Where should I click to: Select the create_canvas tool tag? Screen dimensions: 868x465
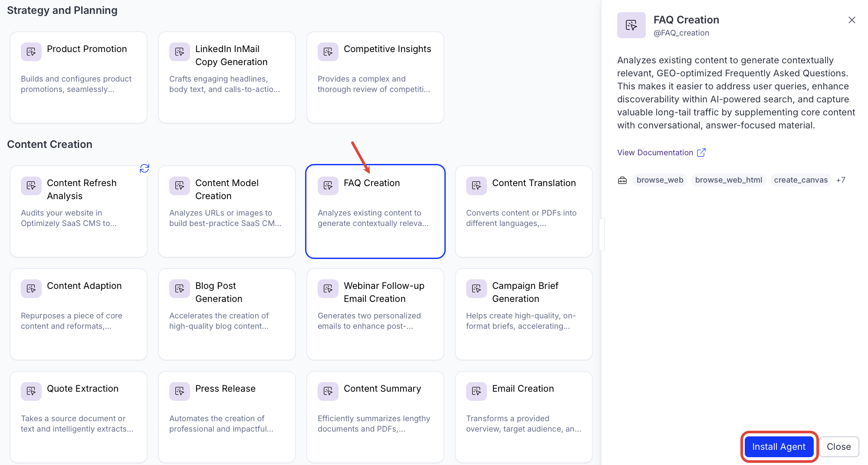801,180
